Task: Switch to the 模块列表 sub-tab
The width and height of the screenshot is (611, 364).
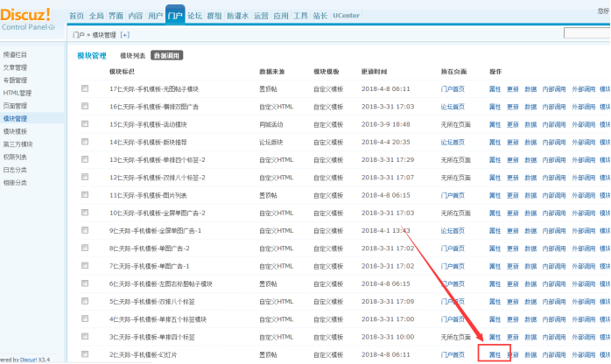Action: pos(132,56)
